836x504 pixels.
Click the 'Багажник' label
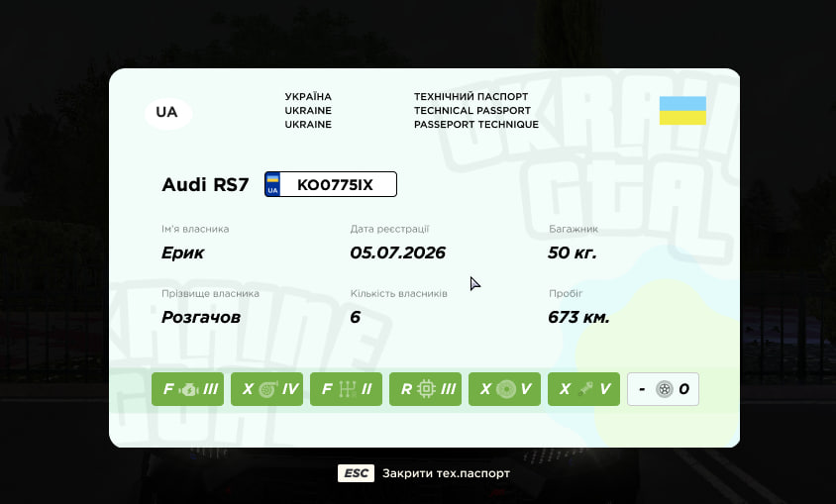574,229
